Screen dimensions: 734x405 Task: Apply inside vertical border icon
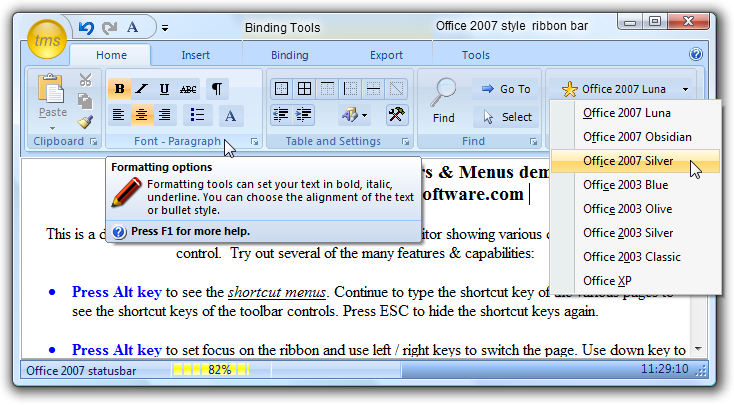click(350, 88)
